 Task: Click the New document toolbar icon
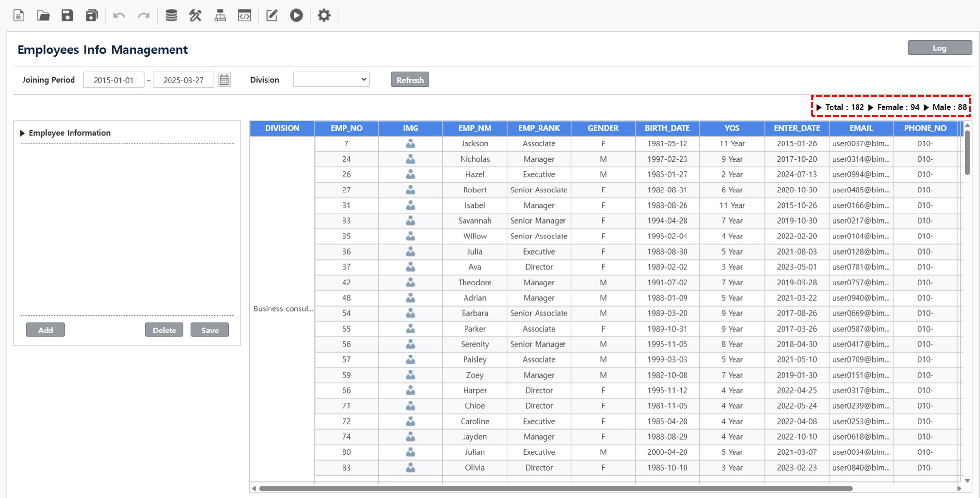tap(19, 15)
